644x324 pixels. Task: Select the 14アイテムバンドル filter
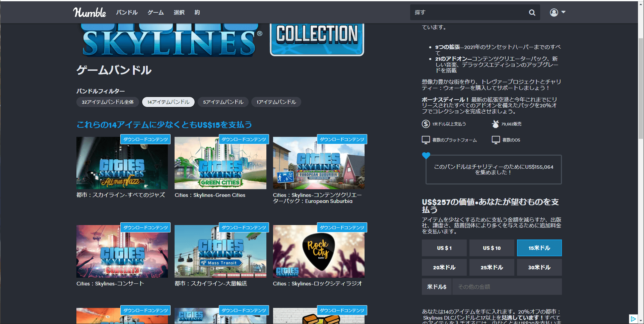tap(168, 102)
